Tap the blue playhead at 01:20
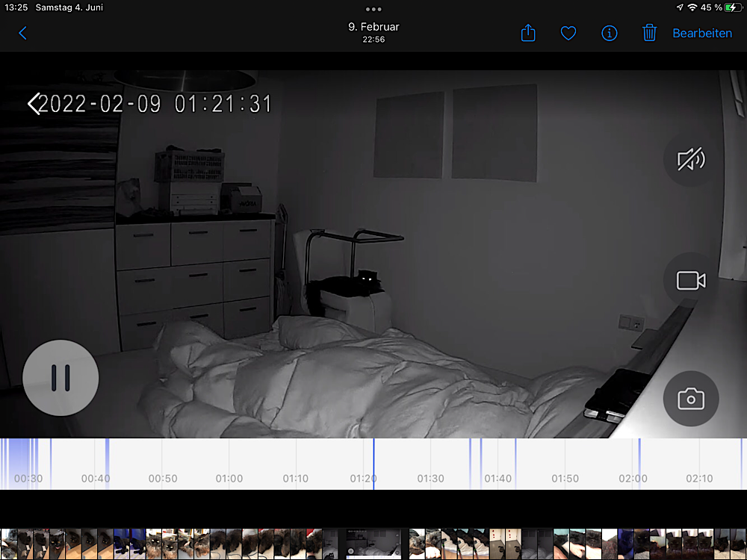Viewport: 747px width, 560px height. pos(373,464)
